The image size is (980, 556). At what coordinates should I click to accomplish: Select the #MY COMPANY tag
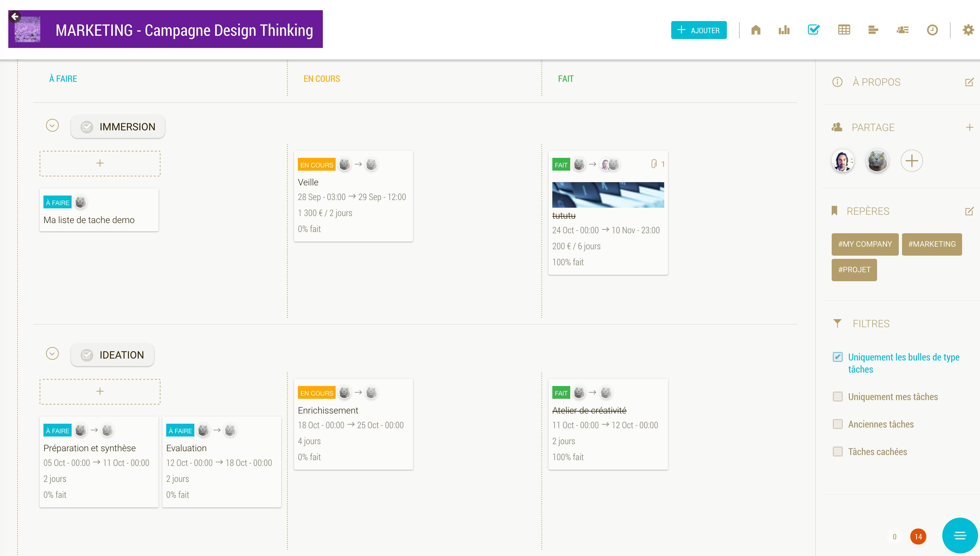[x=865, y=244]
